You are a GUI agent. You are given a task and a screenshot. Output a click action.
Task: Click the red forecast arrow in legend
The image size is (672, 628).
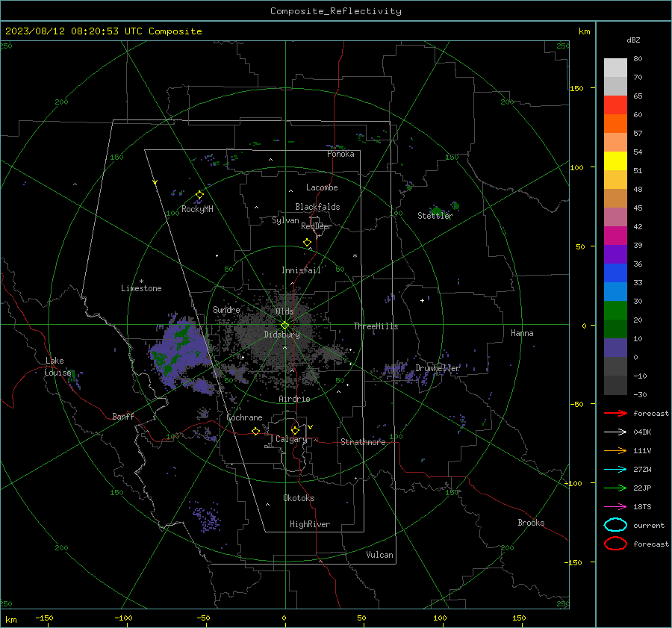(x=615, y=413)
